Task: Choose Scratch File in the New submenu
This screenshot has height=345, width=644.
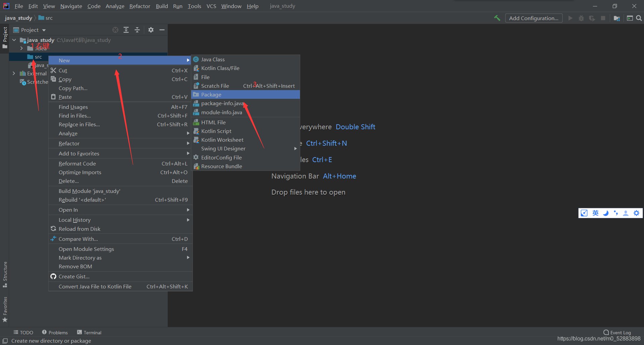Action: (246, 86)
